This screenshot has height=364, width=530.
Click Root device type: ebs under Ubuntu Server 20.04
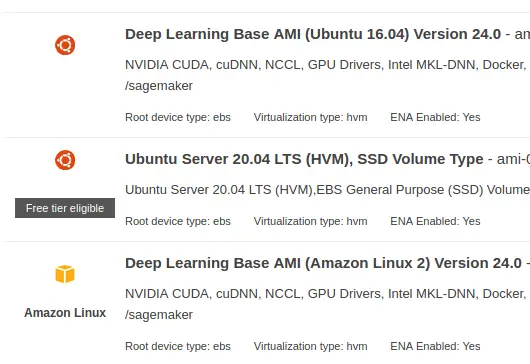point(178,221)
